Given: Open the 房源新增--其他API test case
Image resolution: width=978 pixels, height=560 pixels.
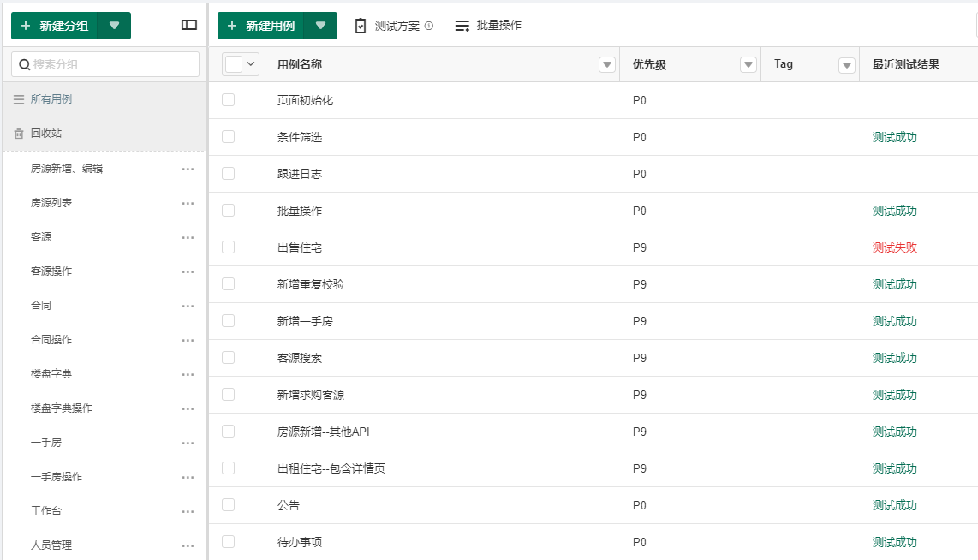Looking at the screenshot, I should [323, 432].
